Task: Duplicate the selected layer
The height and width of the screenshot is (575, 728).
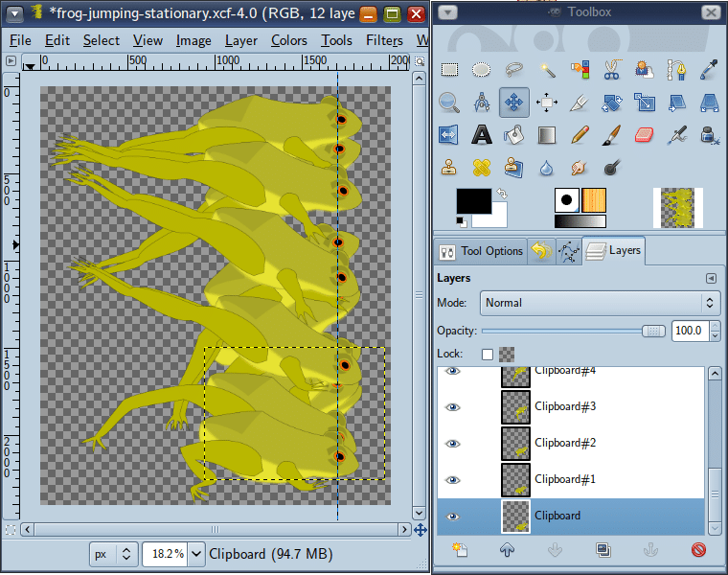Action: (x=603, y=550)
